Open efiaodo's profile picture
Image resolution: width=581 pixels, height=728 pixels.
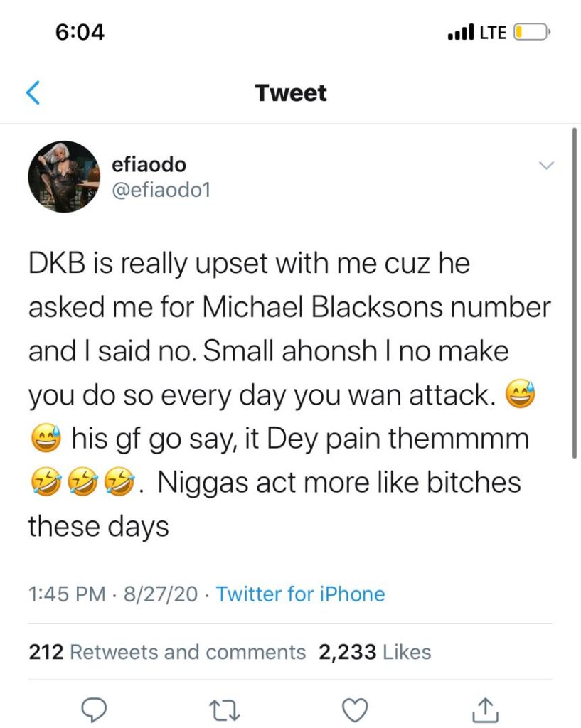pos(64,177)
